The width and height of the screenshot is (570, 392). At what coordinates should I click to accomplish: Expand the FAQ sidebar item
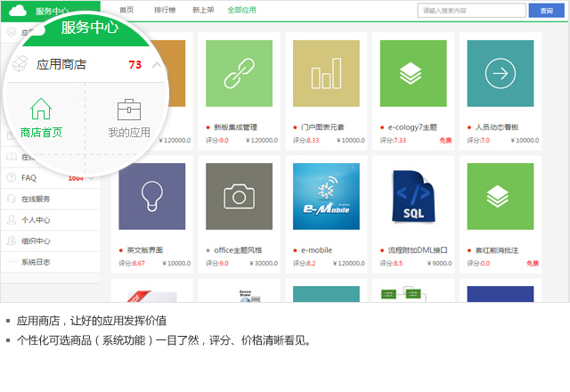29,178
